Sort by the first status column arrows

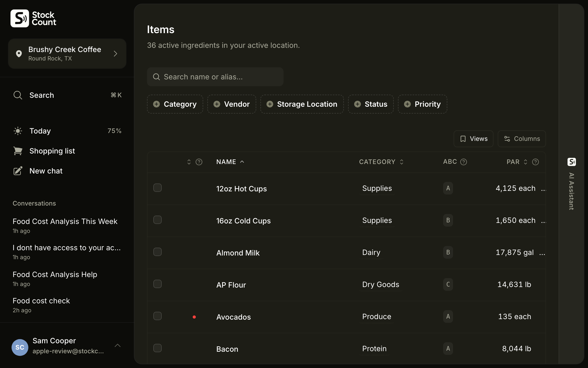point(189,162)
